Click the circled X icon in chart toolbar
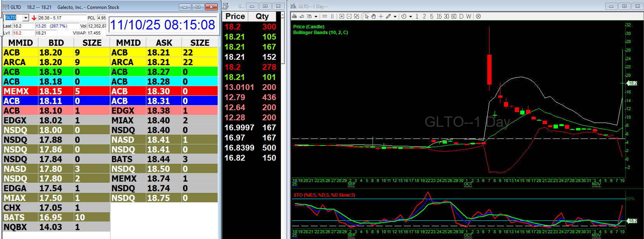This screenshot has width=644, height=239. [478, 16]
